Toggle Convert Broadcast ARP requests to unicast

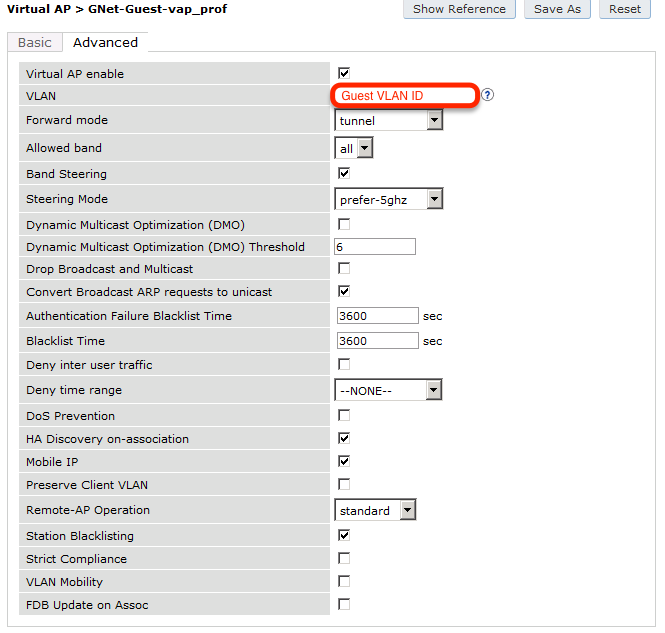click(x=344, y=291)
